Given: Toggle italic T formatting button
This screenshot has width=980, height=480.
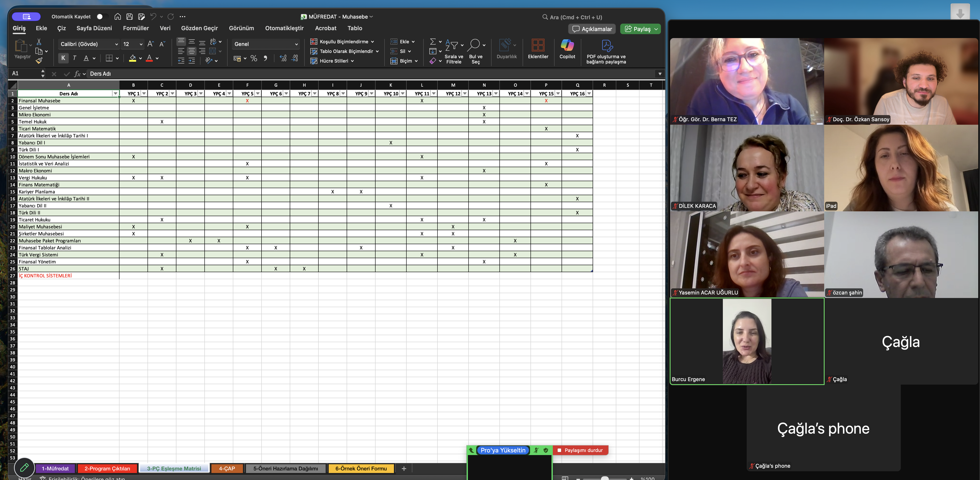Looking at the screenshot, I should point(75,58).
